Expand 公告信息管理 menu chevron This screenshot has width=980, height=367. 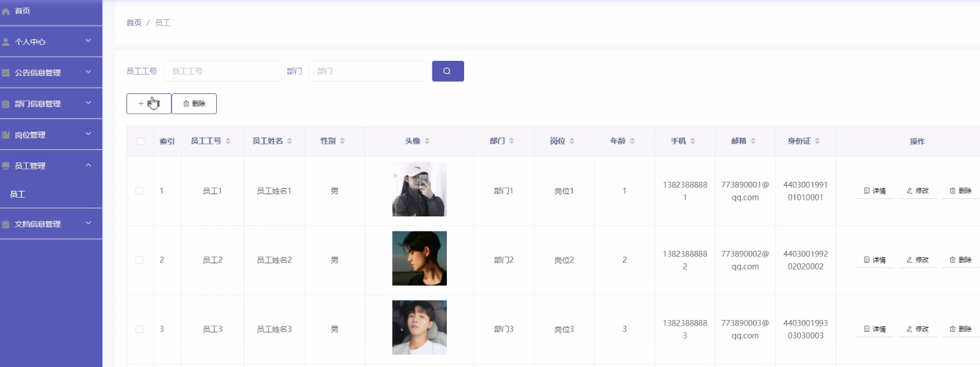tap(88, 72)
